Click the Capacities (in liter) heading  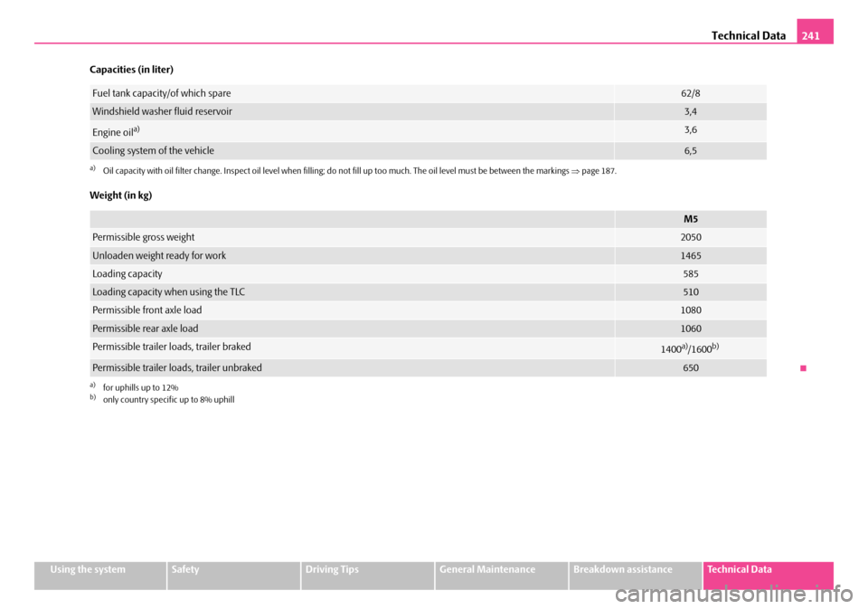coord(131,70)
